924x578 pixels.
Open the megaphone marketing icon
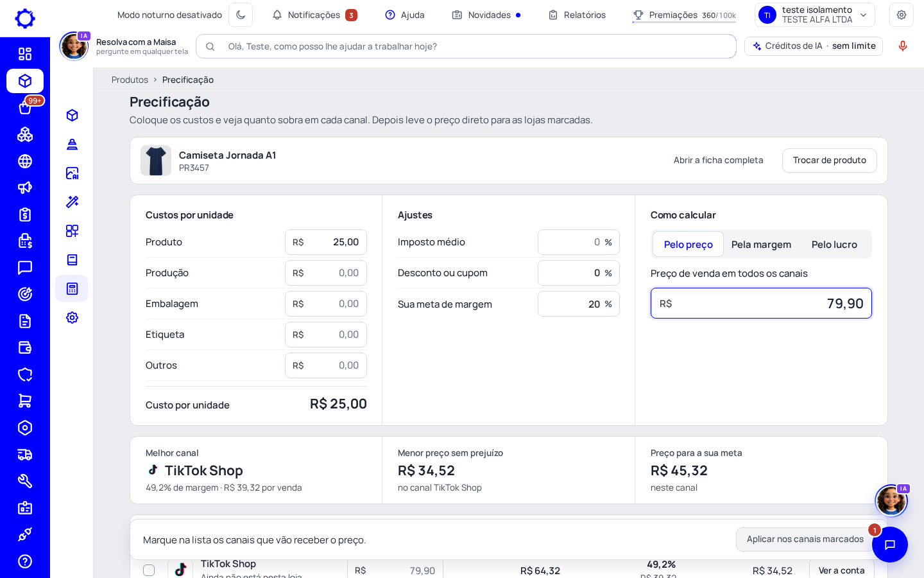25,188
